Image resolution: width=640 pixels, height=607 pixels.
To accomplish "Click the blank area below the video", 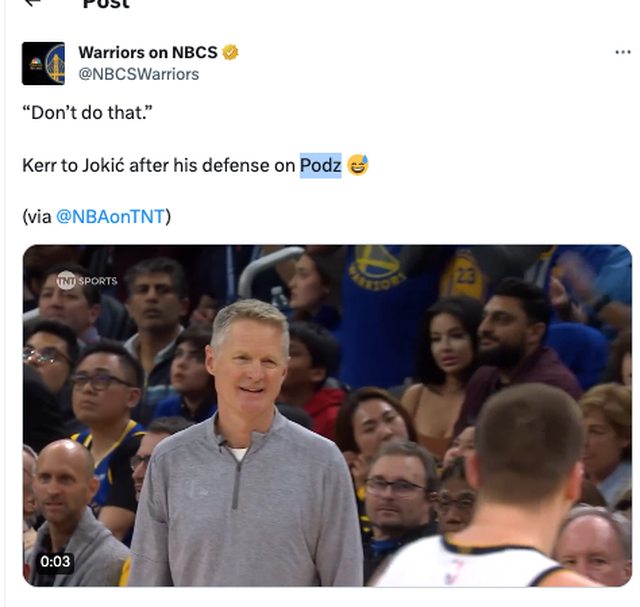I will pyautogui.click(x=327, y=598).
